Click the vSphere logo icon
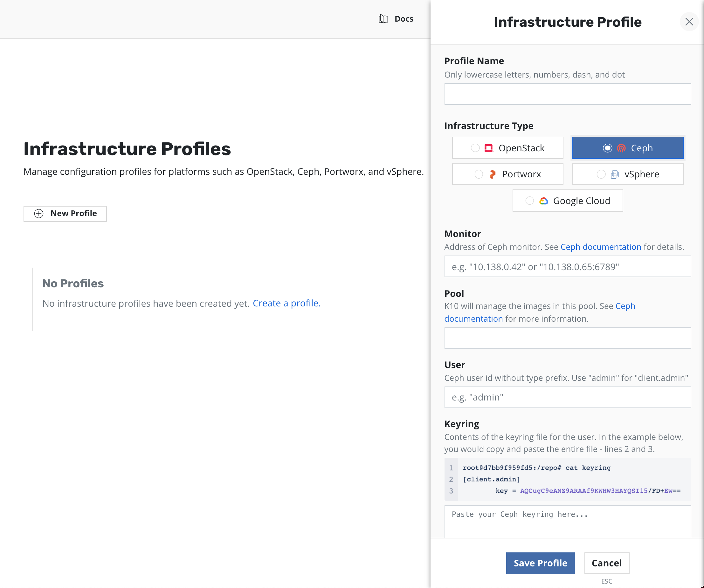 (x=615, y=174)
